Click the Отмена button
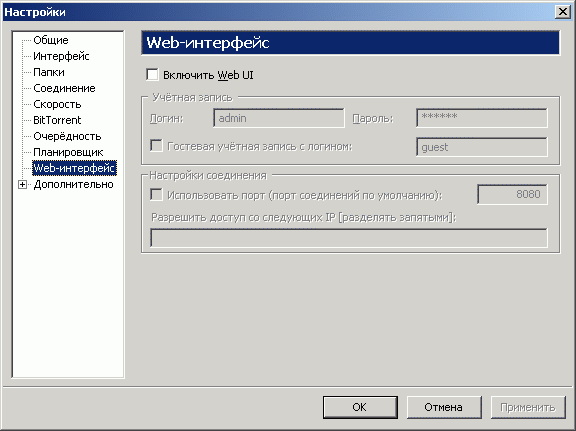The width and height of the screenshot is (576, 431). 444,407
